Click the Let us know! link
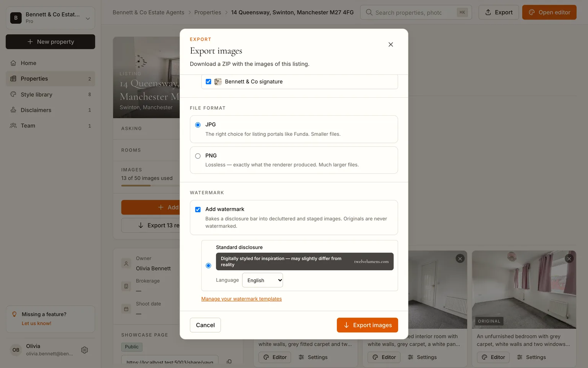The image size is (588, 368). [x=36, y=324]
